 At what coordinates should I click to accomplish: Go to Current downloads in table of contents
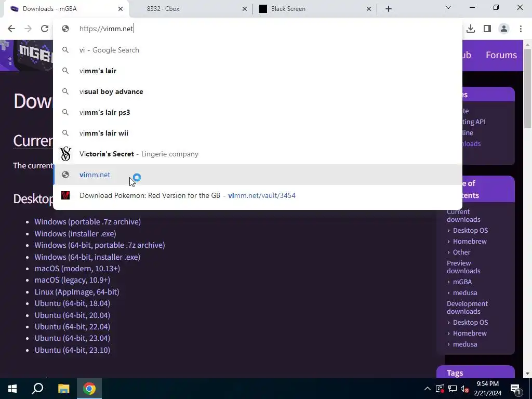463,216
